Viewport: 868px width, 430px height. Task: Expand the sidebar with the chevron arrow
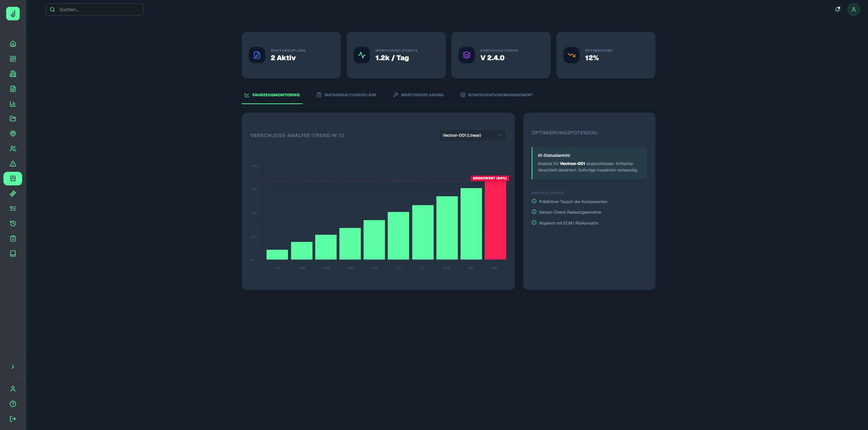coord(13,367)
